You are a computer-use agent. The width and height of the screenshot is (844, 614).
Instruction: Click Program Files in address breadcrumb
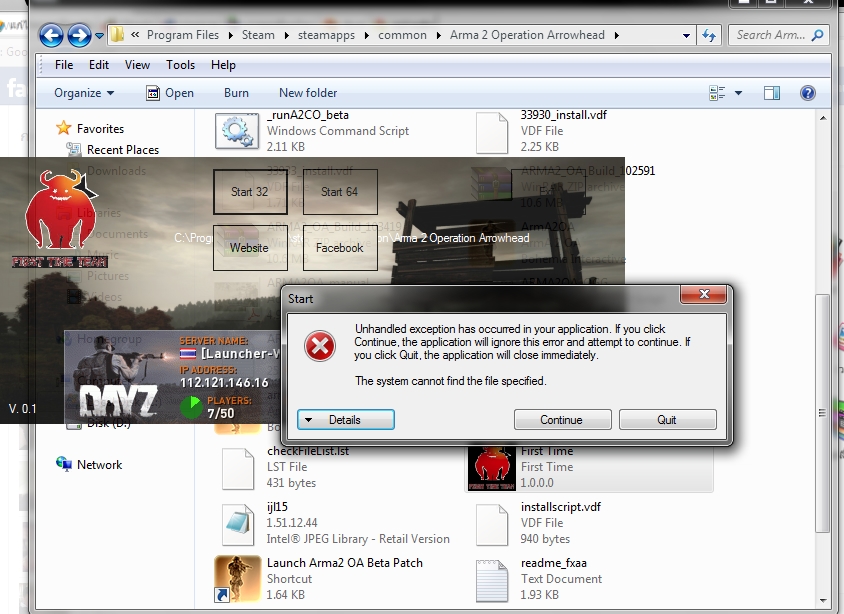click(x=182, y=35)
